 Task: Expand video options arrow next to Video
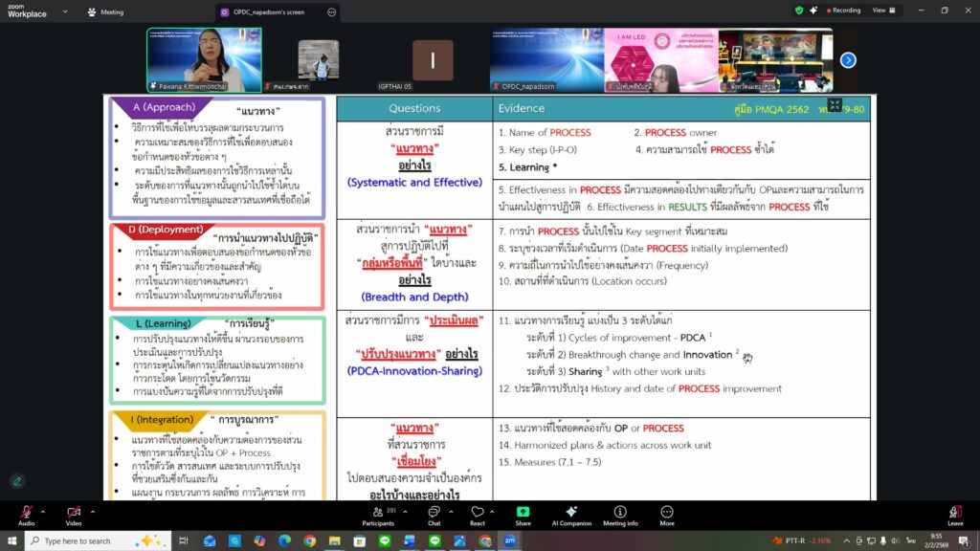pos(93,509)
